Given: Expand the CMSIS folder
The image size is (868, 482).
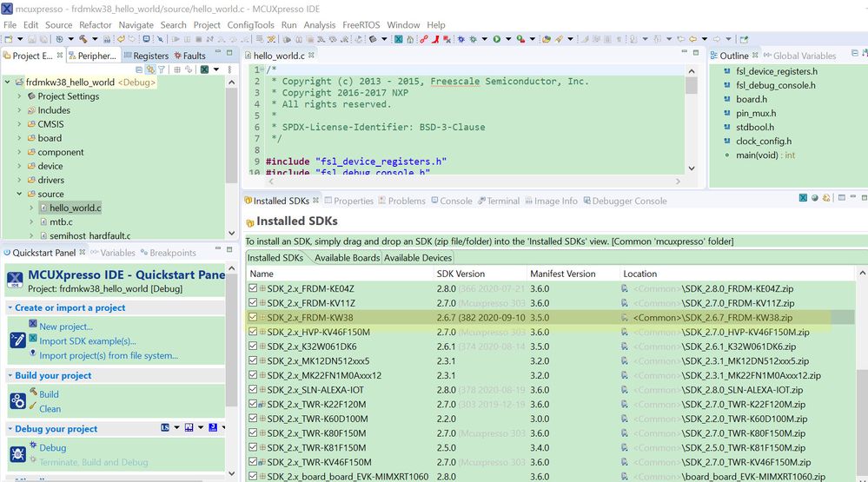Looking at the screenshot, I should (19, 124).
